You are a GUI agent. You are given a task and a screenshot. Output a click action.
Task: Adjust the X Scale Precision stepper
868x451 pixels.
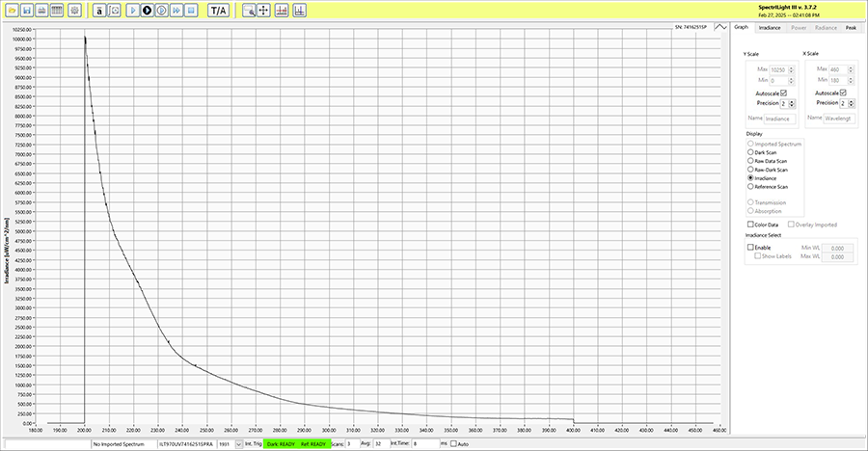point(852,103)
